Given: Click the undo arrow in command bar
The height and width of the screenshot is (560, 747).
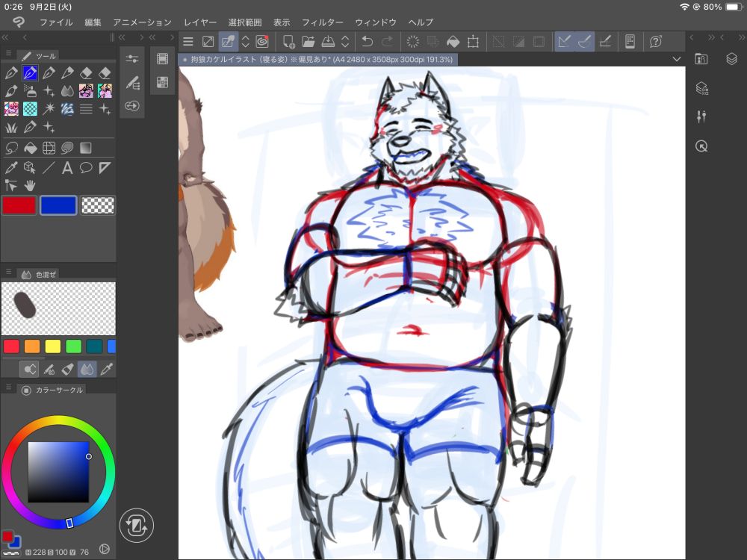Looking at the screenshot, I should 367,41.
